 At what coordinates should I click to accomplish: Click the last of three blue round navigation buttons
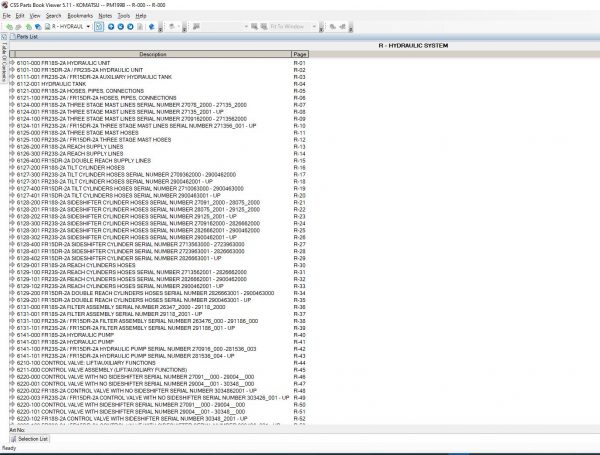130,27
